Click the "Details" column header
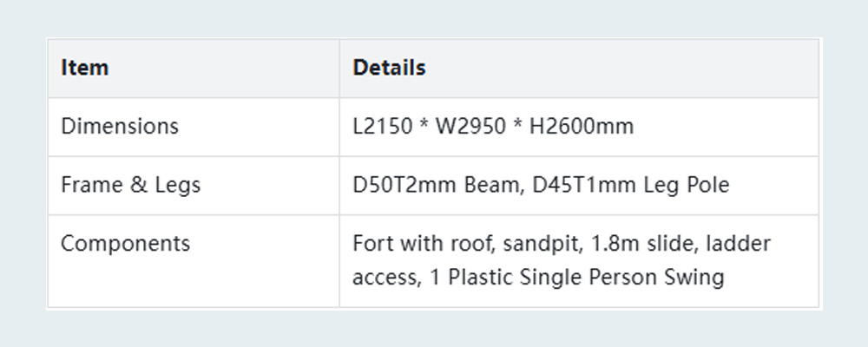868x347 pixels. pyautogui.click(x=389, y=68)
